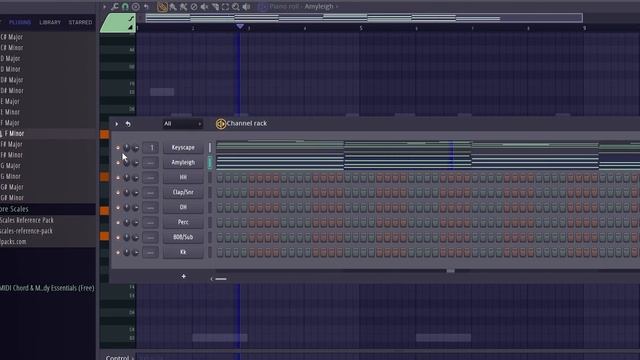Select the Delete tool icon
Screen dimensions: 640x360
pos(194,7)
